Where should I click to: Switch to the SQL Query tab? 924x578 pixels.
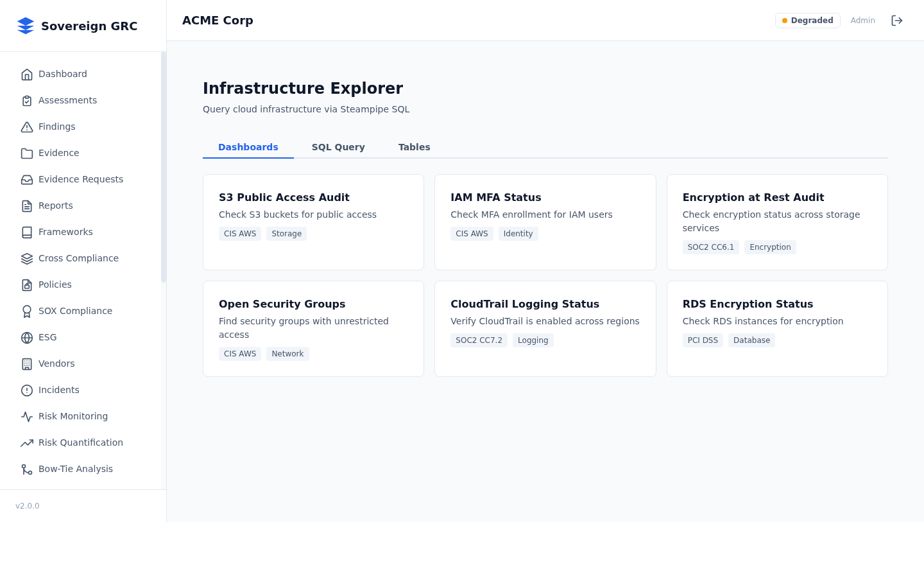coord(338,147)
